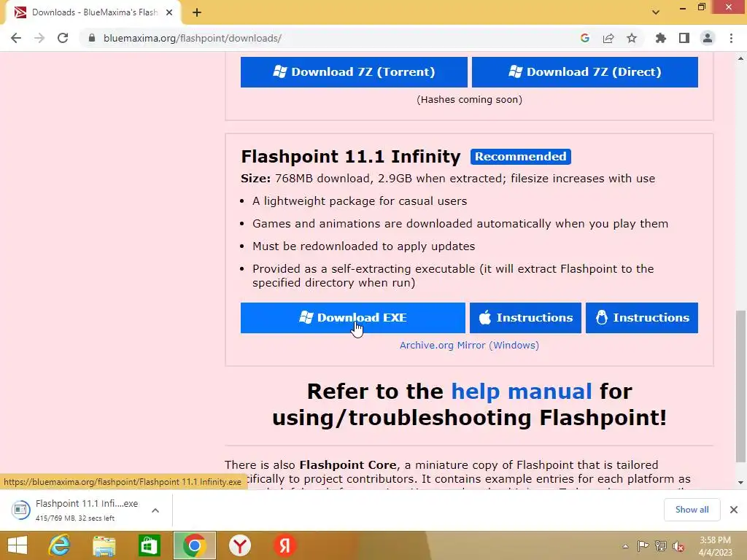Open the Windows Start button
The image size is (747, 560).
point(18,545)
